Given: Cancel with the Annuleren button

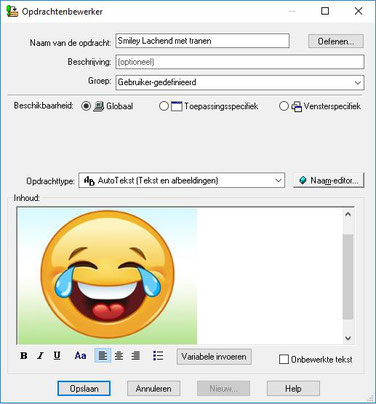Looking at the screenshot, I should pyautogui.click(x=154, y=389).
